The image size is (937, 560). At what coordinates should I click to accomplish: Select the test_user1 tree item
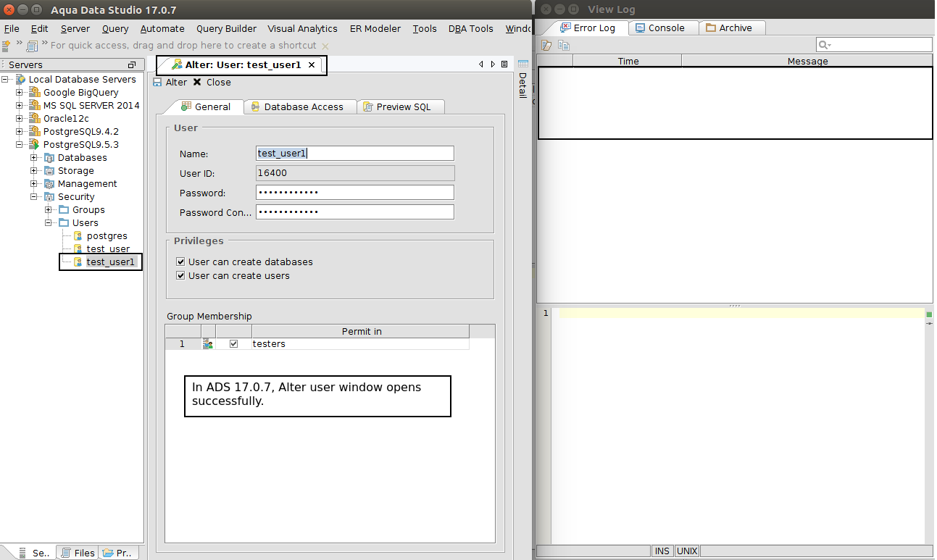(110, 262)
